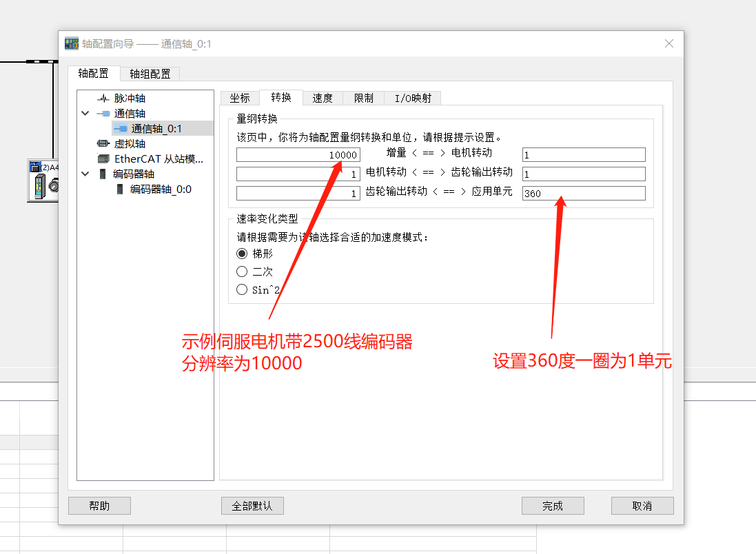Select 通信轴_0:1 in the tree
The height and width of the screenshot is (554, 756).
pos(156,129)
